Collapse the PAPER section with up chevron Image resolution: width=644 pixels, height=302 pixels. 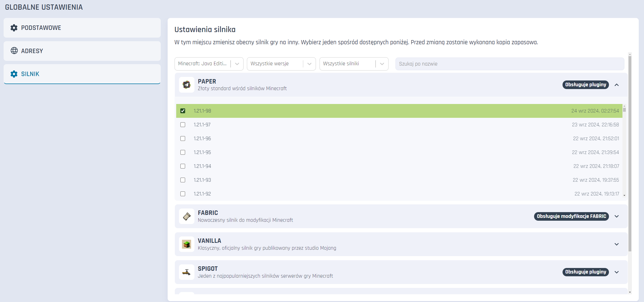617,85
